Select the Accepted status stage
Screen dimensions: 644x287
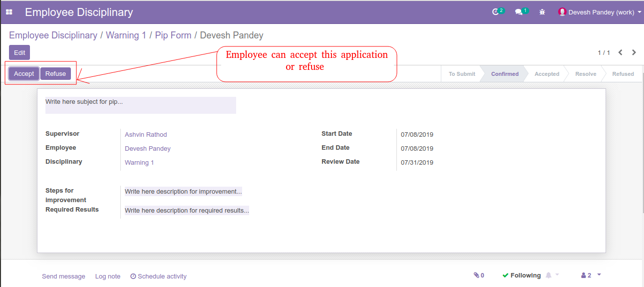click(x=547, y=74)
